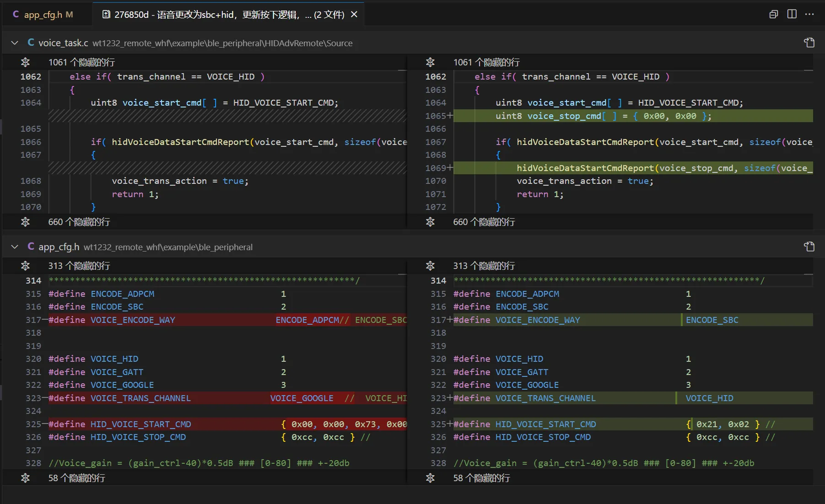Screen dimensions: 825x504
Task: Select the 276850d commit diff tab
Action: (x=224, y=15)
